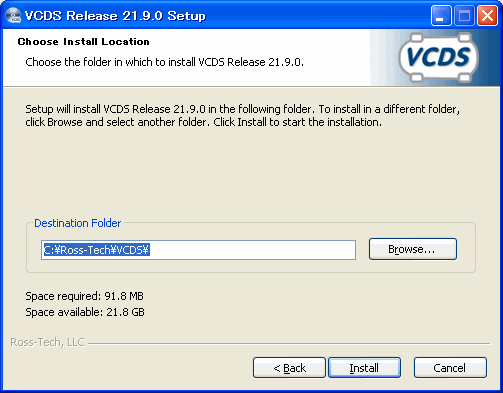Click the blank area right of the path text
The height and width of the screenshot is (393, 503).
click(252, 250)
